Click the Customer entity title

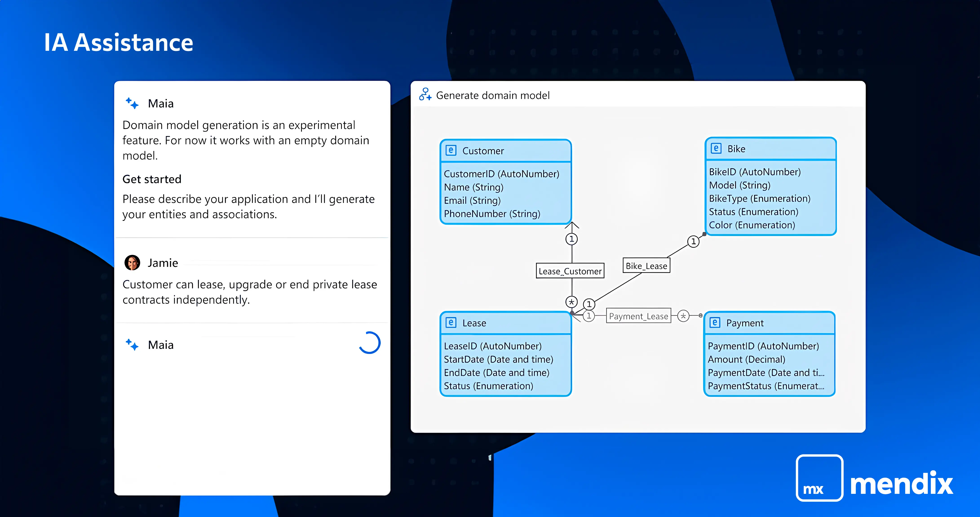(x=483, y=151)
